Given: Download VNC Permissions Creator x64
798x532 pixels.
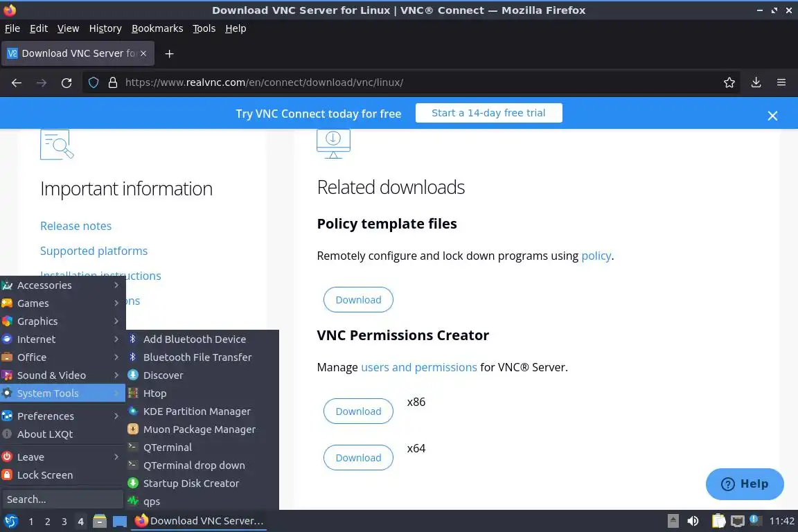Looking at the screenshot, I should click(x=358, y=458).
